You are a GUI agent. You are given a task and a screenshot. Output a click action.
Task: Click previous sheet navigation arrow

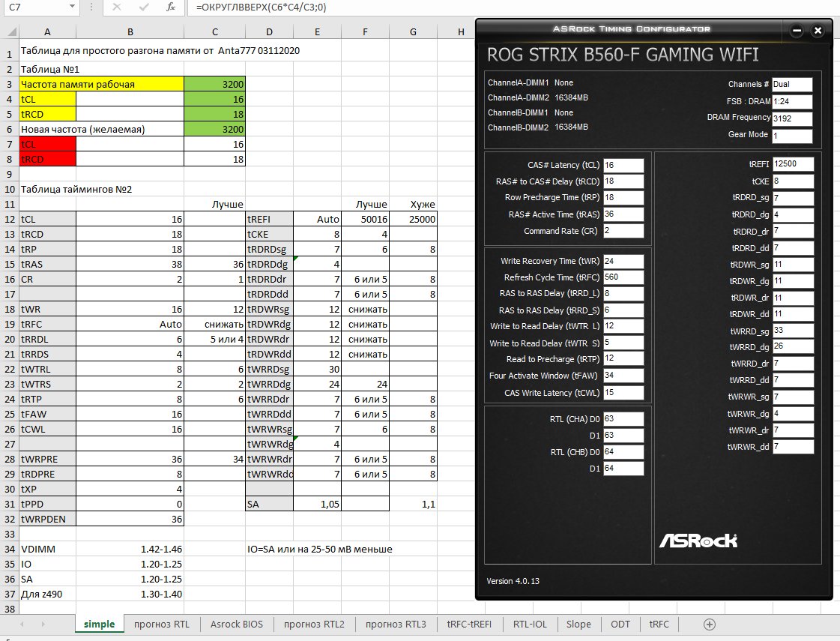tap(22, 624)
